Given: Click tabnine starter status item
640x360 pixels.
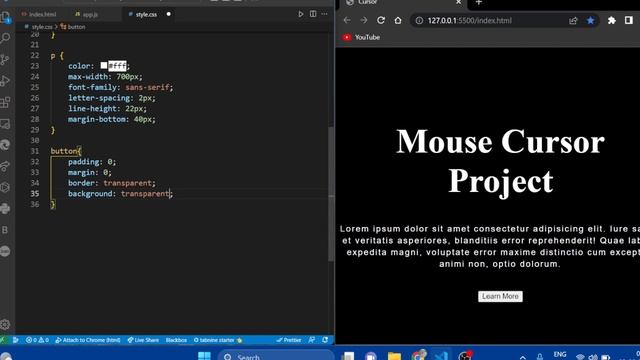Looking at the screenshot, I should click(218, 340).
